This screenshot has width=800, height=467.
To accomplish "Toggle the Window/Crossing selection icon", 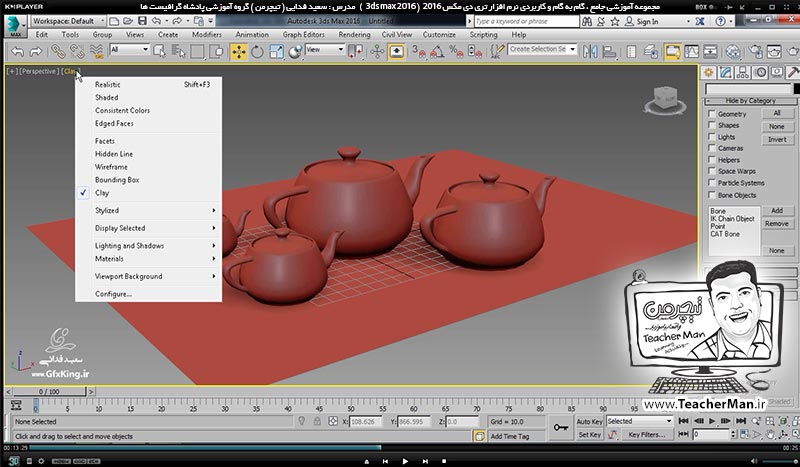I will click(x=216, y=51).
